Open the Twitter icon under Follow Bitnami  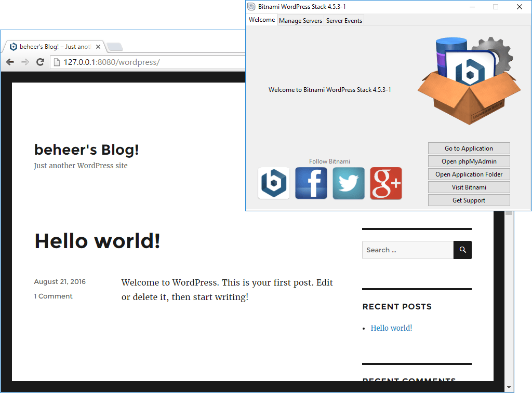pyautogui.click(x=349, y=183)
